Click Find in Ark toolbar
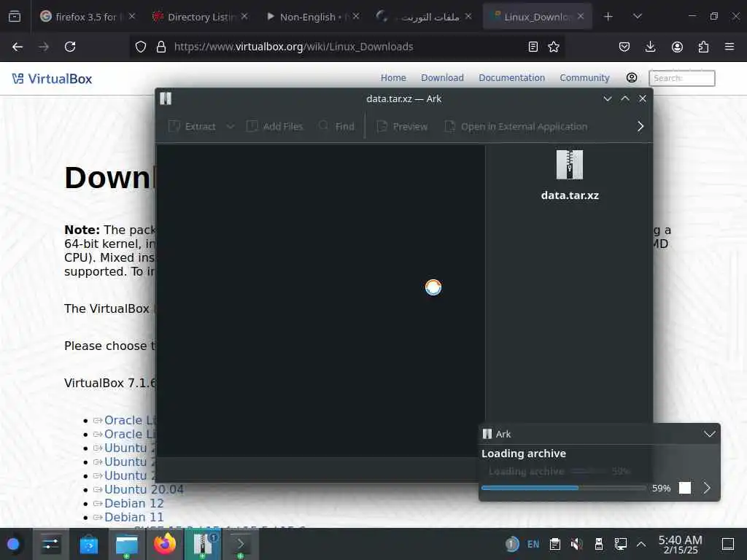This screenshot has width=747, height=560. click(x=336, y=126)
